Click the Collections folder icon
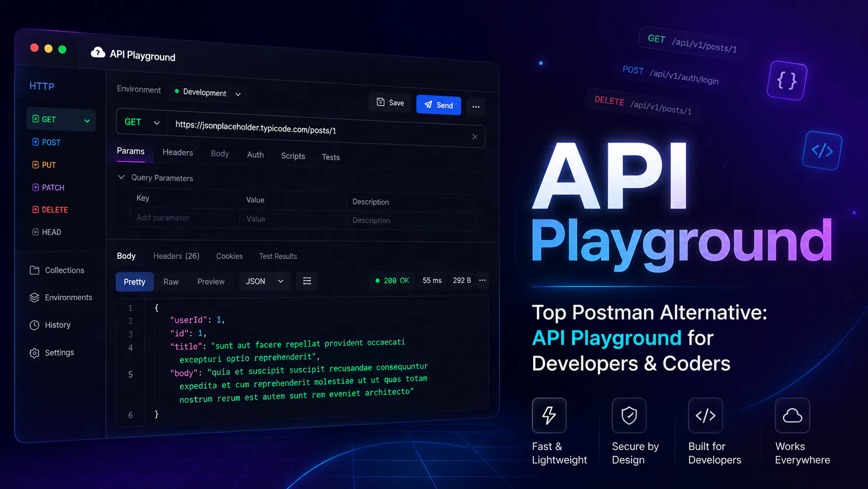The width and height of the screenshot is (868, 489). click(x=35, y=270)
